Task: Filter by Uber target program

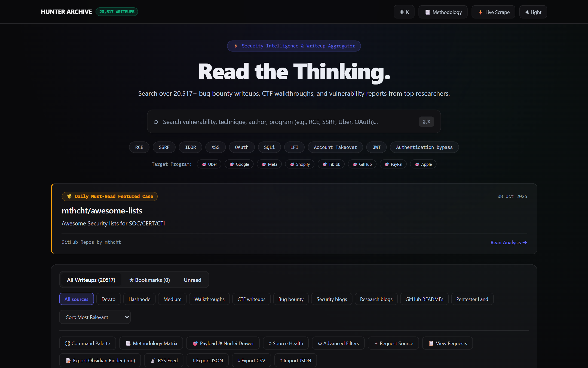Action: click(x=209, y=164)
